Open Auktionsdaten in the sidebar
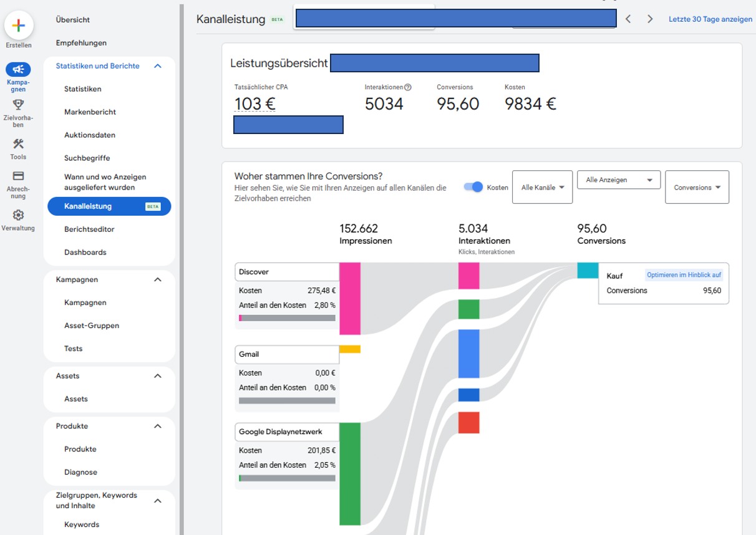 click(90, 135)
